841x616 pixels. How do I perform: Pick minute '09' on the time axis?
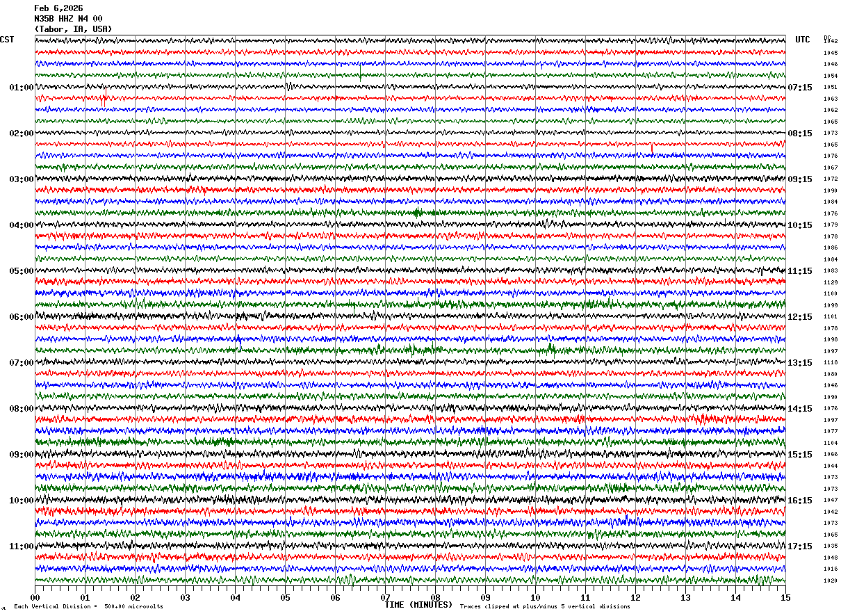pos(485,597)
